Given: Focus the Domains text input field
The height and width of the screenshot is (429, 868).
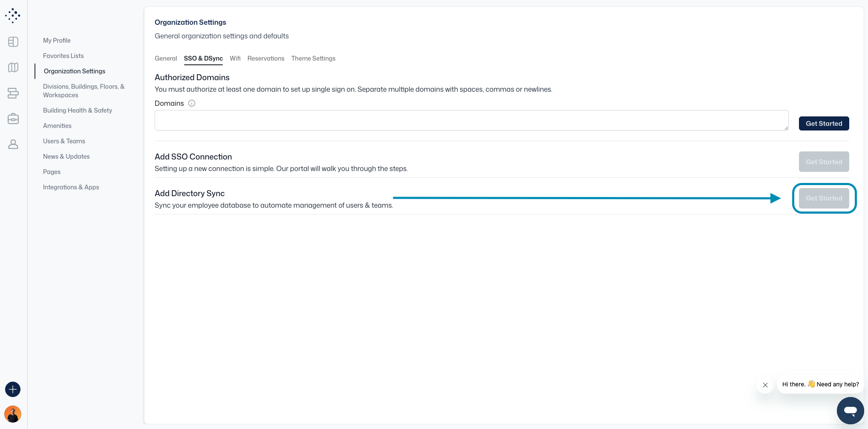Looking at the screenshot, I should 471,120.
